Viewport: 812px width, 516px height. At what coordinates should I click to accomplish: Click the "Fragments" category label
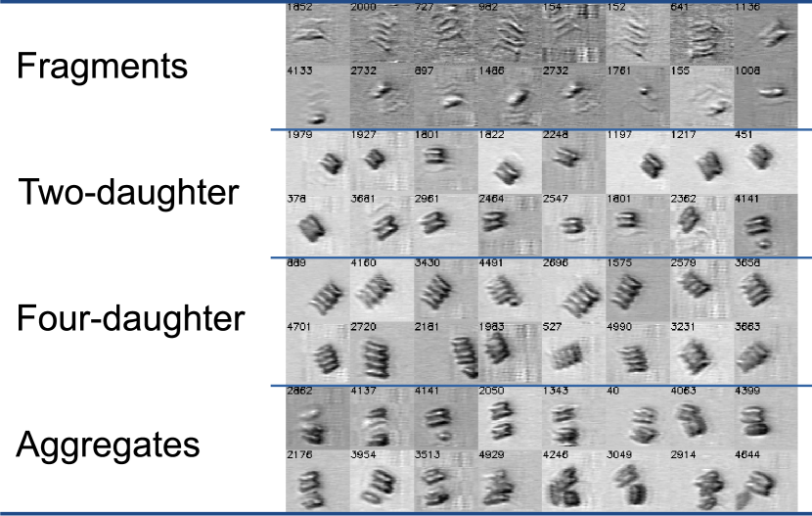tap(102, 67)
